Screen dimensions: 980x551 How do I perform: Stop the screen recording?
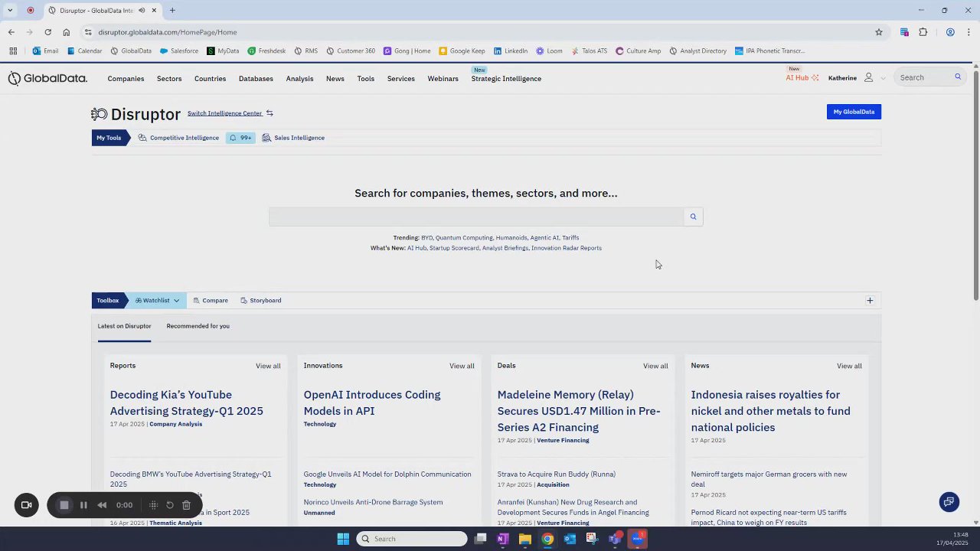(x=64, y=505)
